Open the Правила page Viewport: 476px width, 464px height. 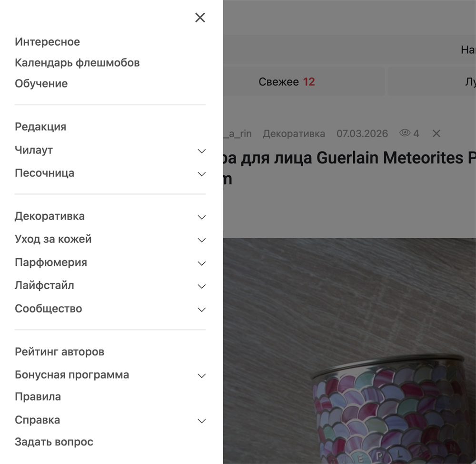click(x=38, y=397)
